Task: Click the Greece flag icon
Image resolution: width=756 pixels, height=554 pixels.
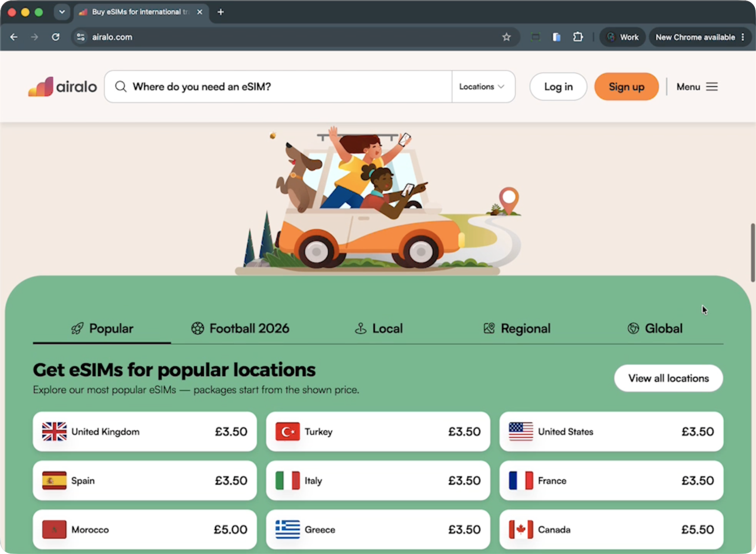Action: click(x=288, y=529)
